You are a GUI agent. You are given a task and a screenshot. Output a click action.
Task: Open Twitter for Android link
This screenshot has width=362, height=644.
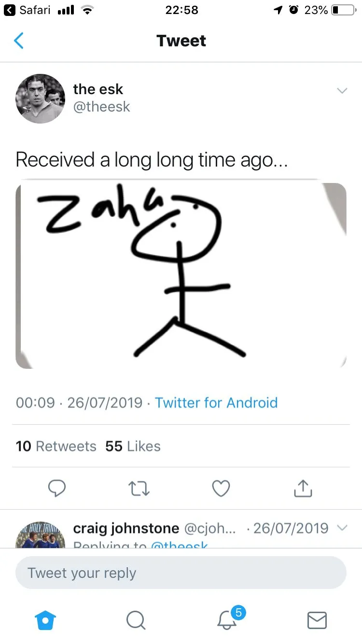(216, 403)
